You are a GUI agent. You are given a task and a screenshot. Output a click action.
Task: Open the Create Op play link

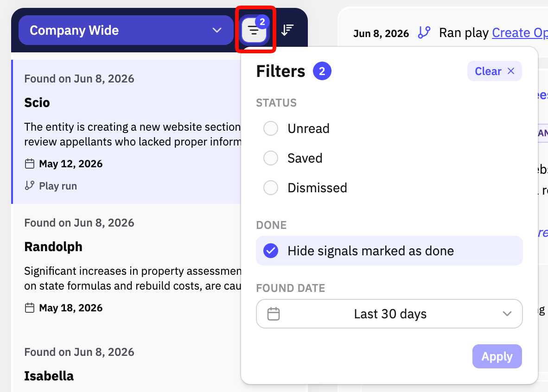click(520, 33)
